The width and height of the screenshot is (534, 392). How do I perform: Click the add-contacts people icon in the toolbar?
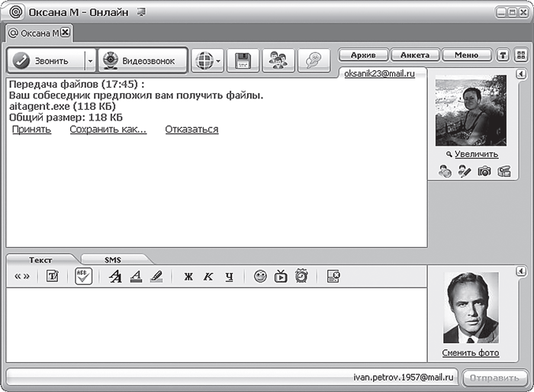point(278,61)
